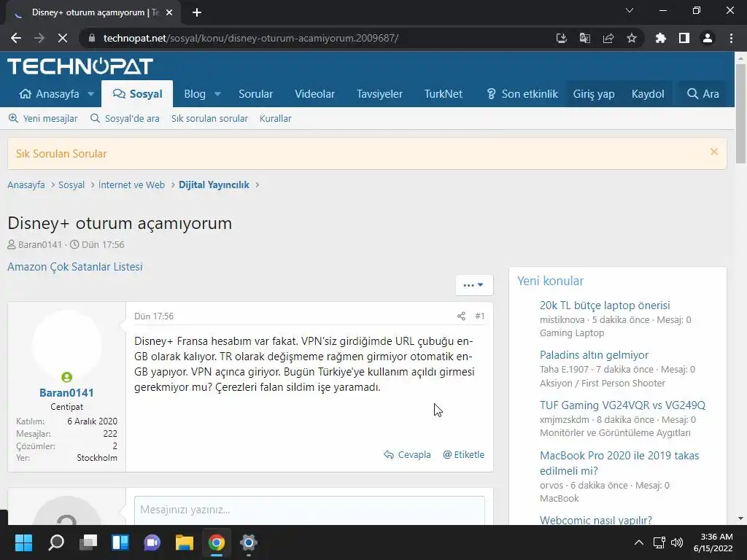The image size is (747, 560).
Task: Toggle the Chrome side panel icon
Action: coord(684,38)
